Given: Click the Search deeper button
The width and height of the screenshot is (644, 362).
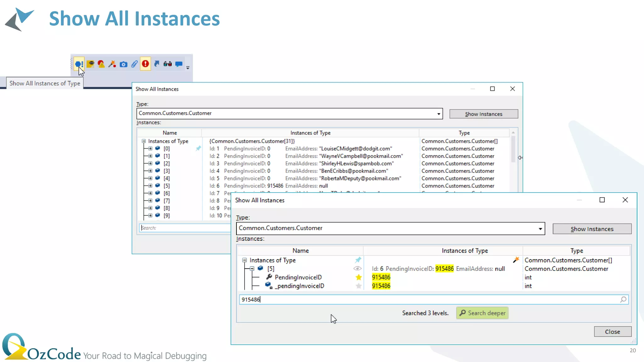Looking at the screenshot, I should click(482, 313).
